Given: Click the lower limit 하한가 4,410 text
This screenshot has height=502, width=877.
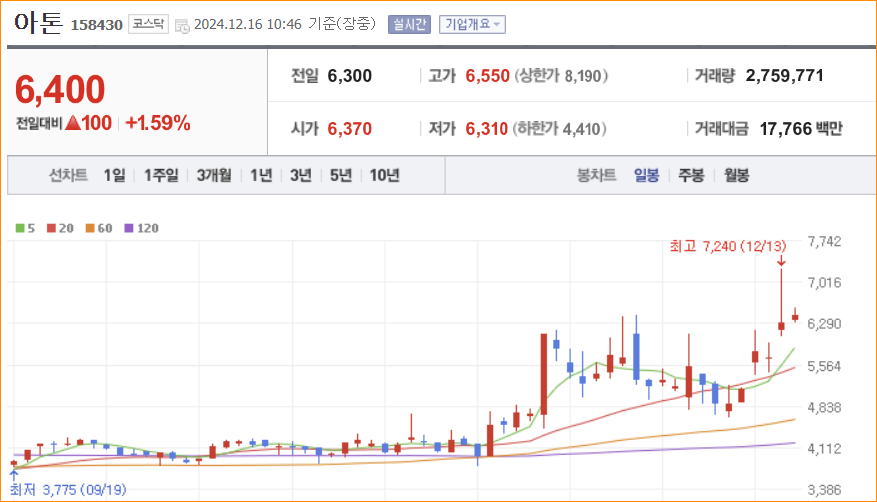Looking at the screenshot, I should (x=560, y=129).
